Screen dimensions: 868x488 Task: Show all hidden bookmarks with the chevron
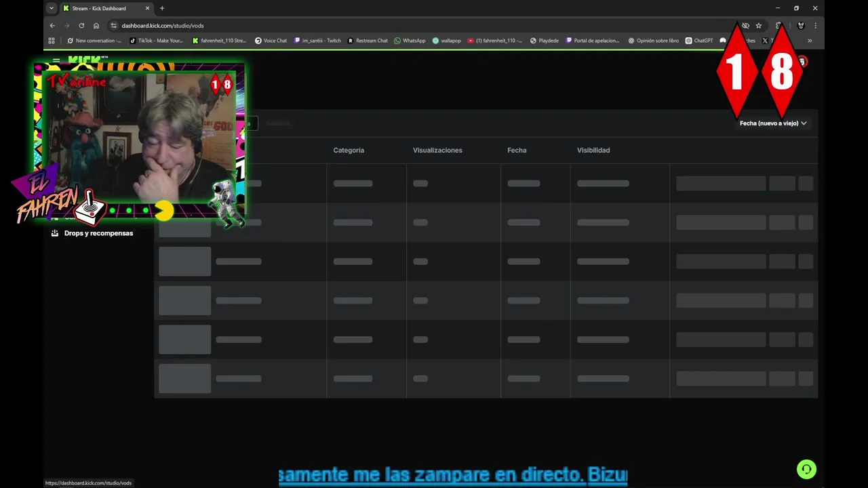(x=810, y=41)
